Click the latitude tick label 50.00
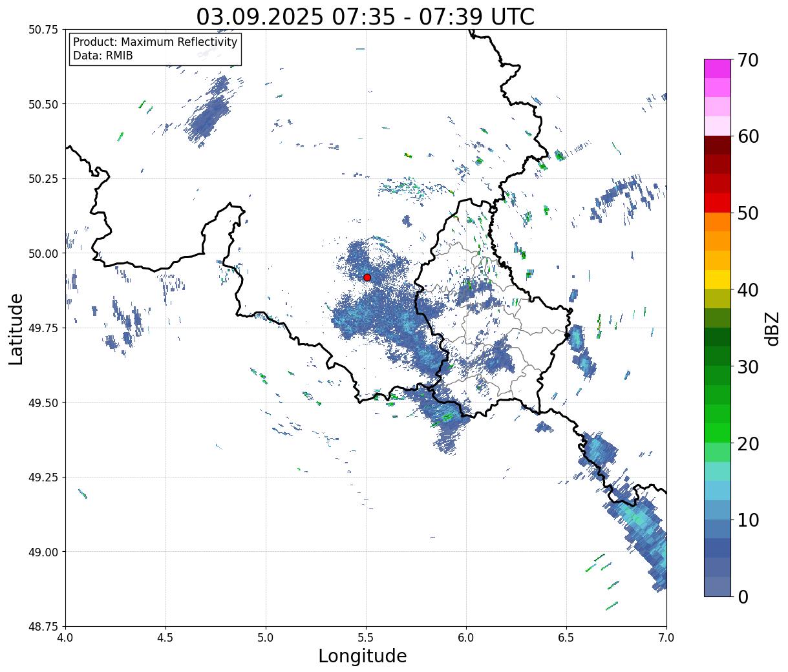 [43, 253]
